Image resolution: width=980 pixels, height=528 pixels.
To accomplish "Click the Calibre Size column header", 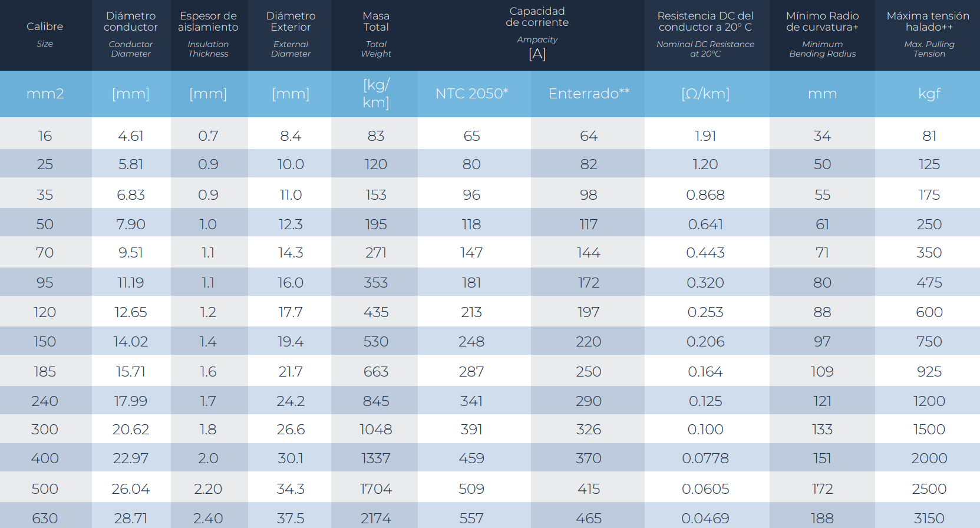I will [x=45, y=34].
